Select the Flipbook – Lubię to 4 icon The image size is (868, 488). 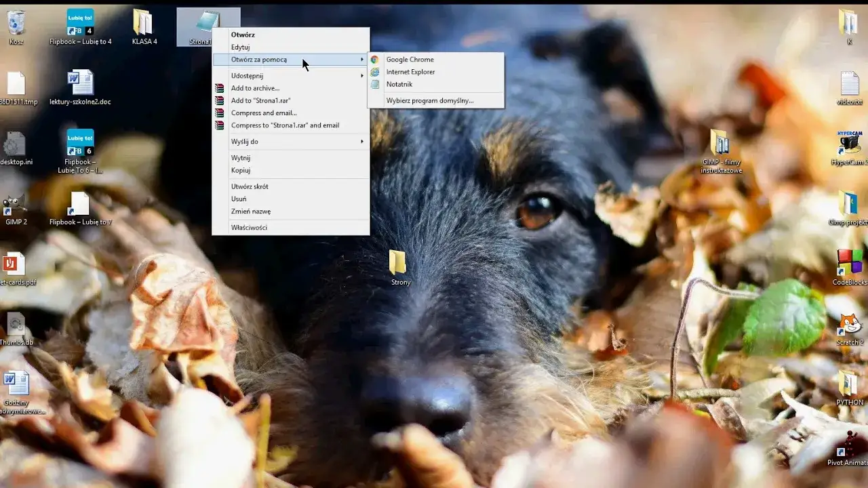coord(80,23)
